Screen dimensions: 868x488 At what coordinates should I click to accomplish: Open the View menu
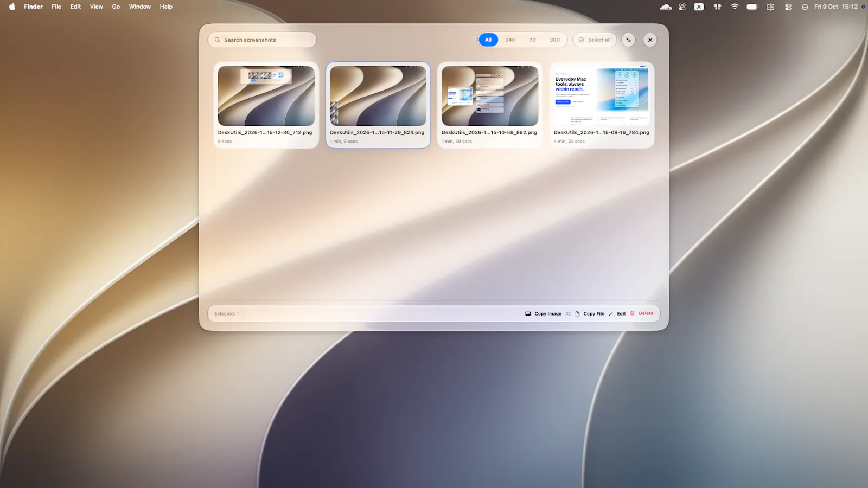pyautogui.click(x=97, y=7)
